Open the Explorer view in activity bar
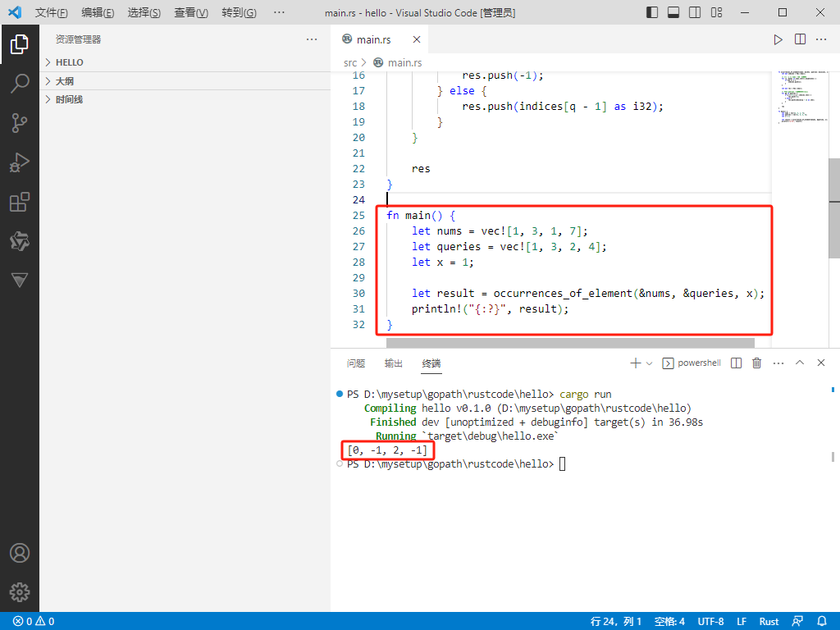 [20, 44]
